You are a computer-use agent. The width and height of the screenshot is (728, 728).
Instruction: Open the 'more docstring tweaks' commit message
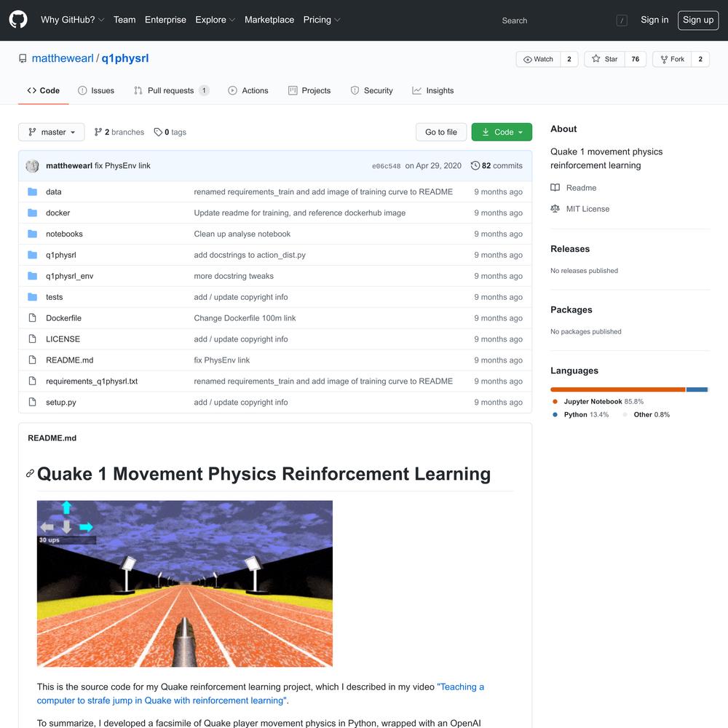tap(234, 276)
